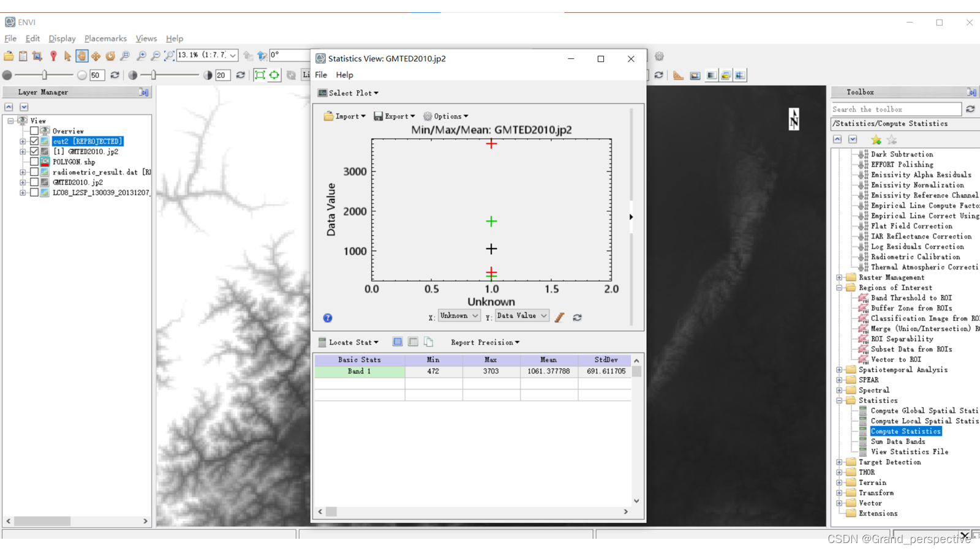The image size is (980, 551).
Task: Click the green stretch-on-view-extent icon
Action: [x=260, y=75]
